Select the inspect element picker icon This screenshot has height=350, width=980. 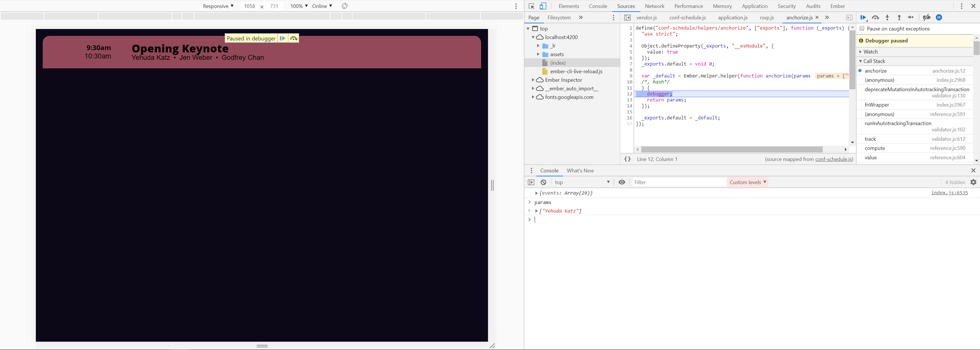click(x=532, y=6)
